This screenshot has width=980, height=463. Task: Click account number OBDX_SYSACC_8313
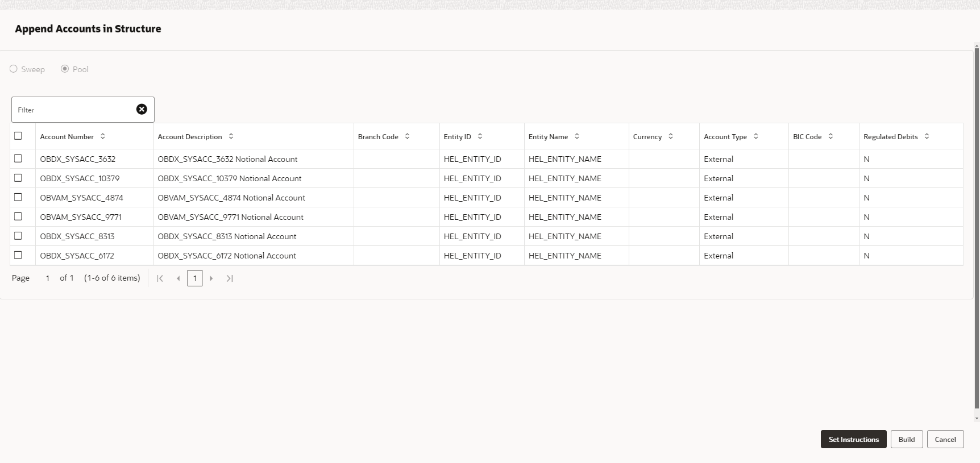pyautogui.click(x=77, y=236)
